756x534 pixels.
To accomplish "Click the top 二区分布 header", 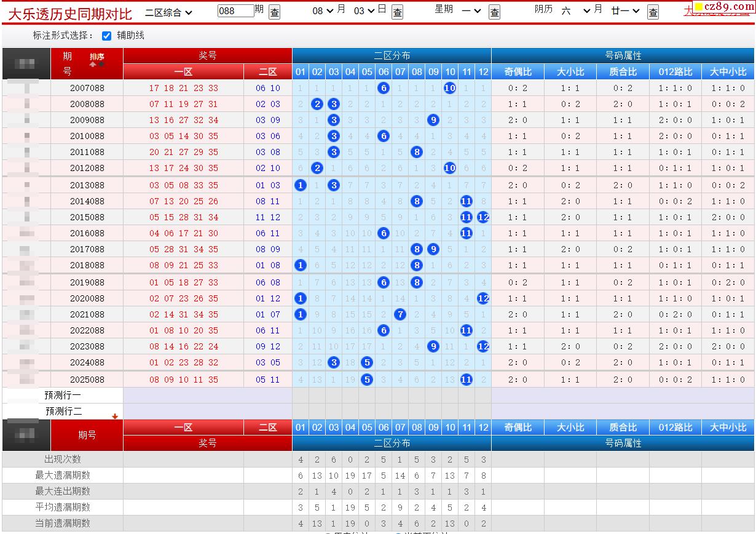I will pos(392,56).
